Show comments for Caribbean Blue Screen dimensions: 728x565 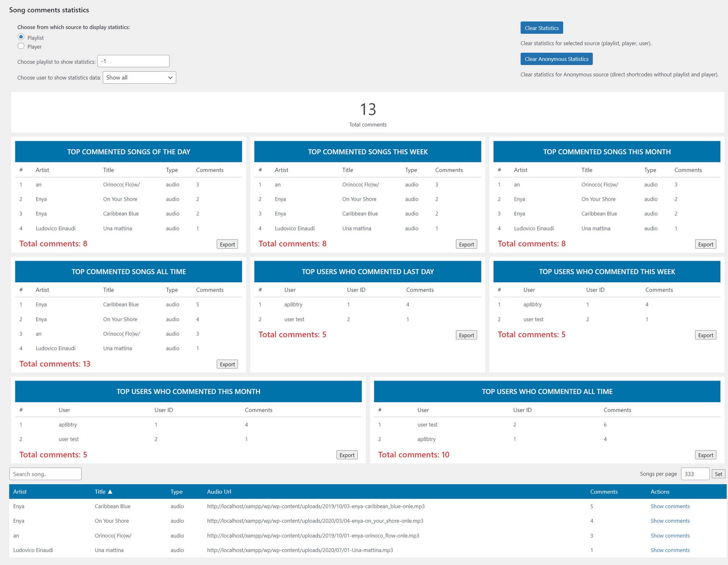pos(670,506)
